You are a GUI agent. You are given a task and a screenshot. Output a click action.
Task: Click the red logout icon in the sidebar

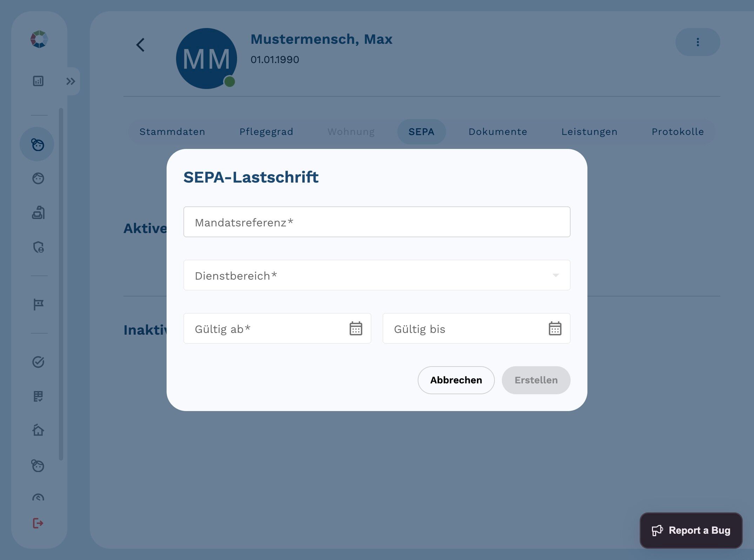38,523
